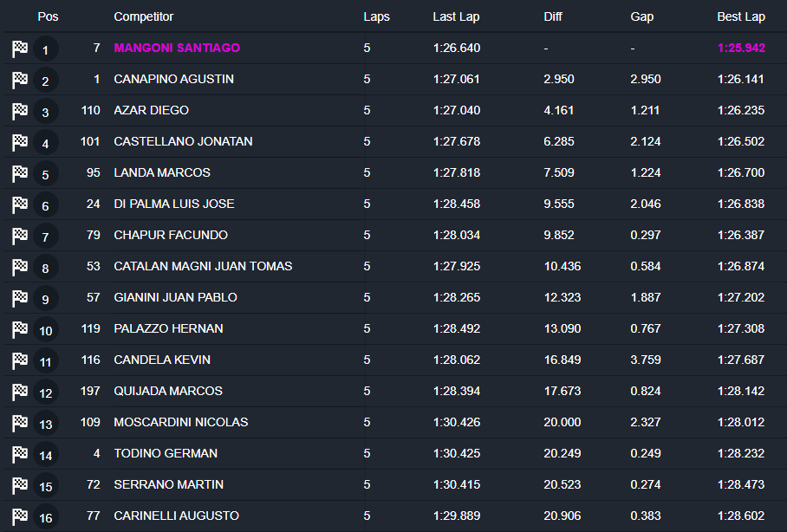This screenshot has height=532, width=787.
Task: Click the checkered flag beside Canapino Agustin
Action: pyautogui.click(x=20, y=81)
